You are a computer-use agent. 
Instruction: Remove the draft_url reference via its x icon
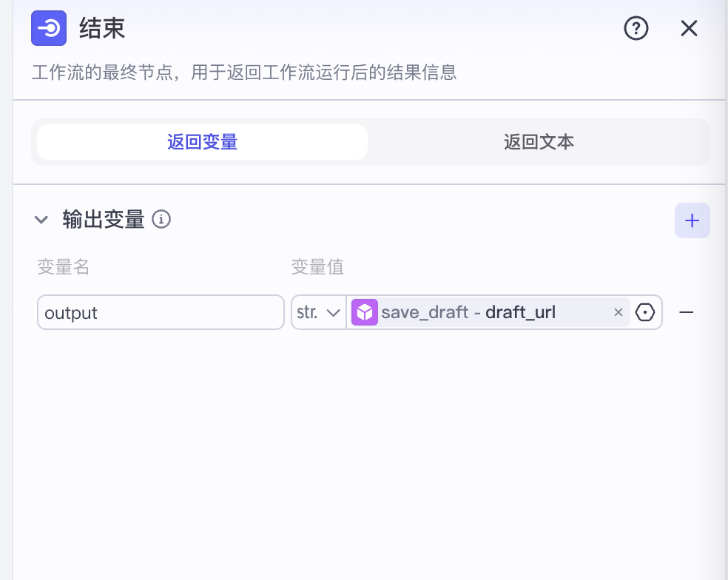pos(619,312)
